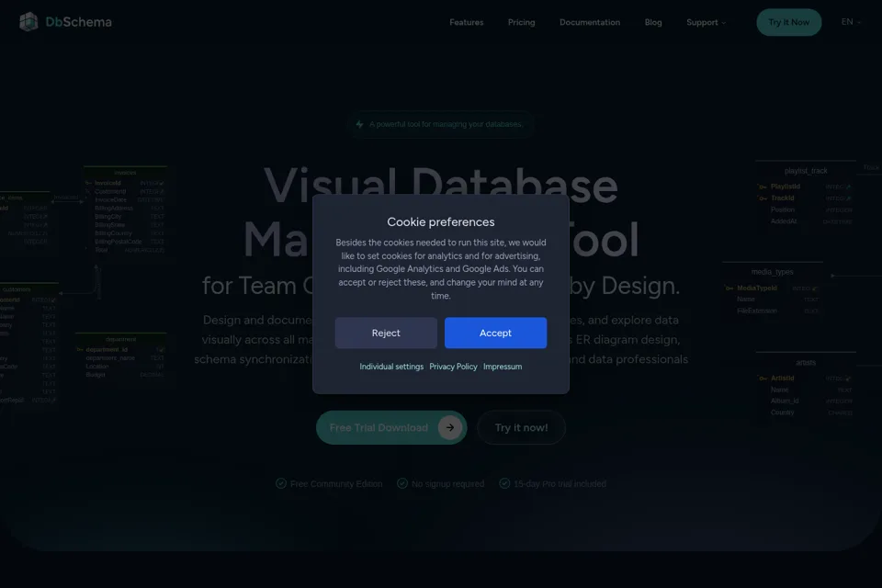Click the 'Free Community Edition' text
This screenshot has height=588, width=882.
coord(336,484)
